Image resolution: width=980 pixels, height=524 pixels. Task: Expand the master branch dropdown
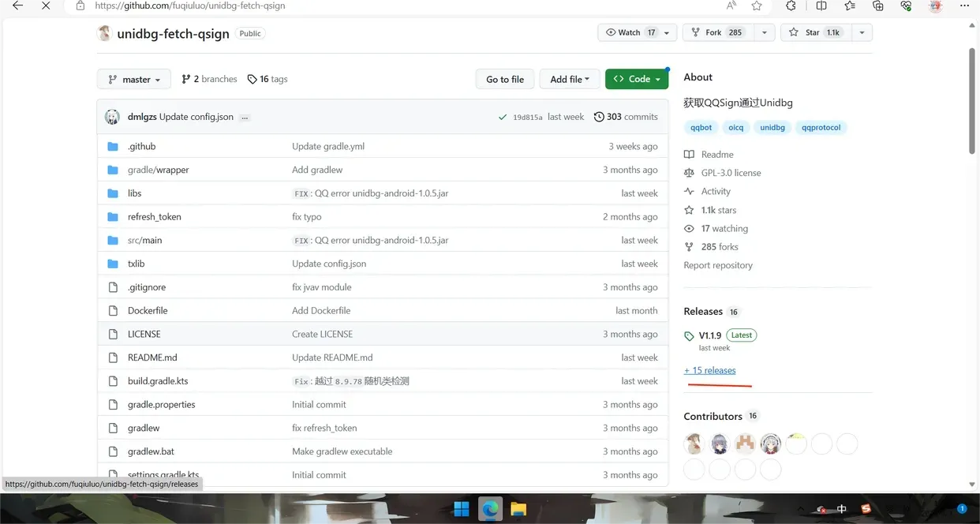134,79
